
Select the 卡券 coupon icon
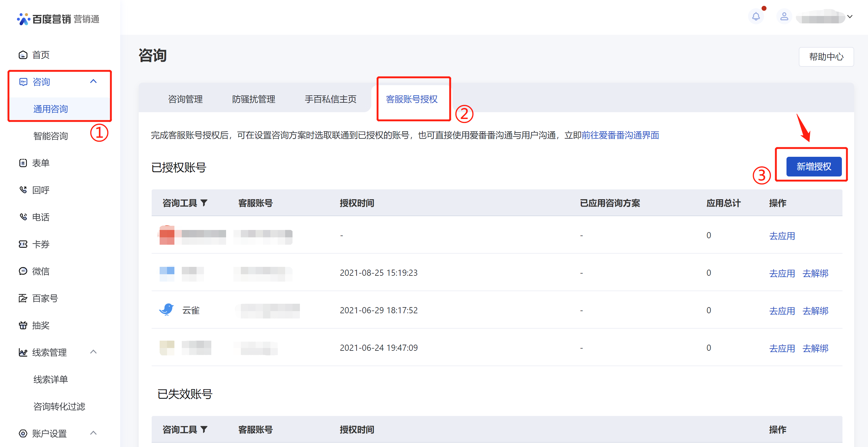coord(22,244)
